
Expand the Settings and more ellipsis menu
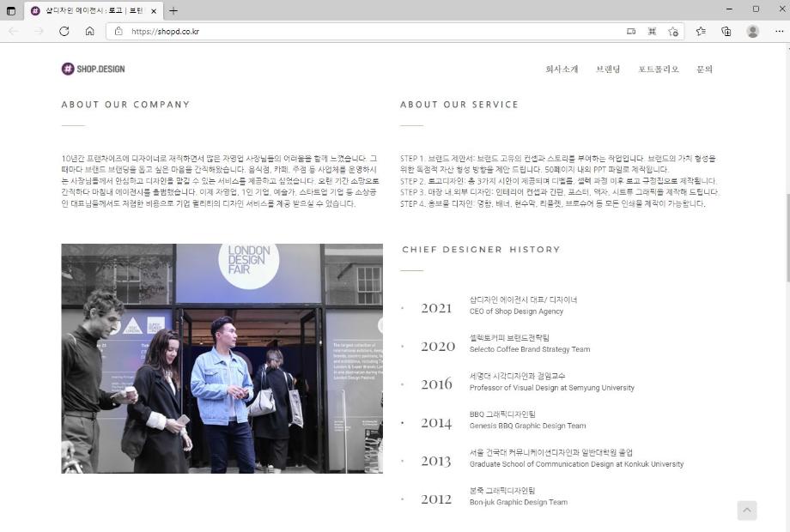[777, 31]
